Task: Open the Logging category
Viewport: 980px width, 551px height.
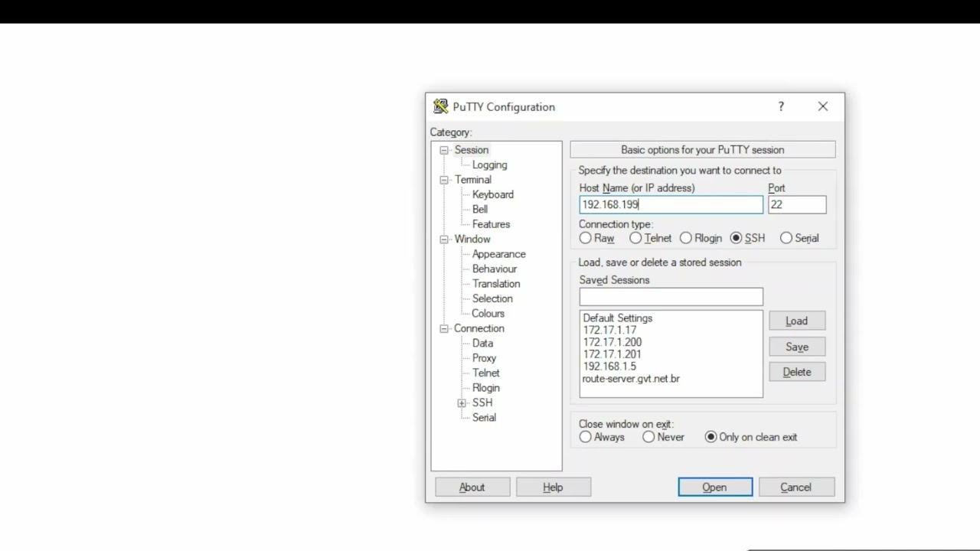Action: 489,165
